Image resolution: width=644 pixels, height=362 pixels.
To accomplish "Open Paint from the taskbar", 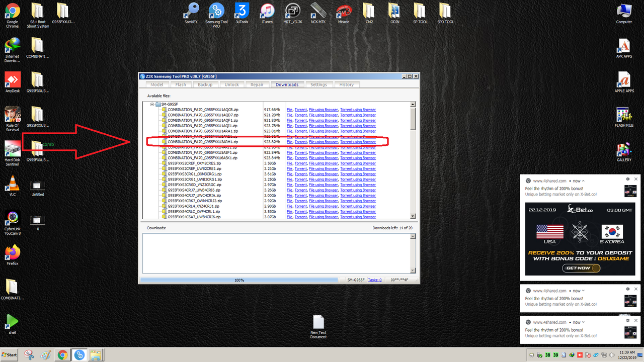I will click(x=46, y=355).
